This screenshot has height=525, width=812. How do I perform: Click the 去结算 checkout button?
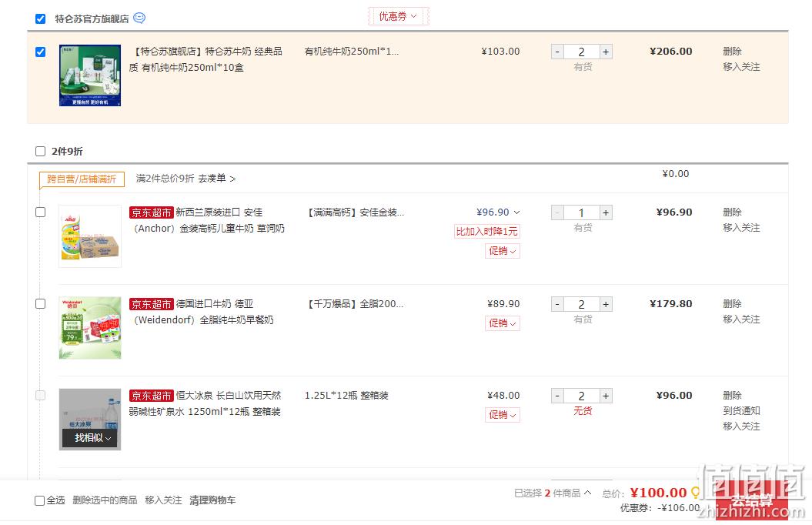(752, 500)
